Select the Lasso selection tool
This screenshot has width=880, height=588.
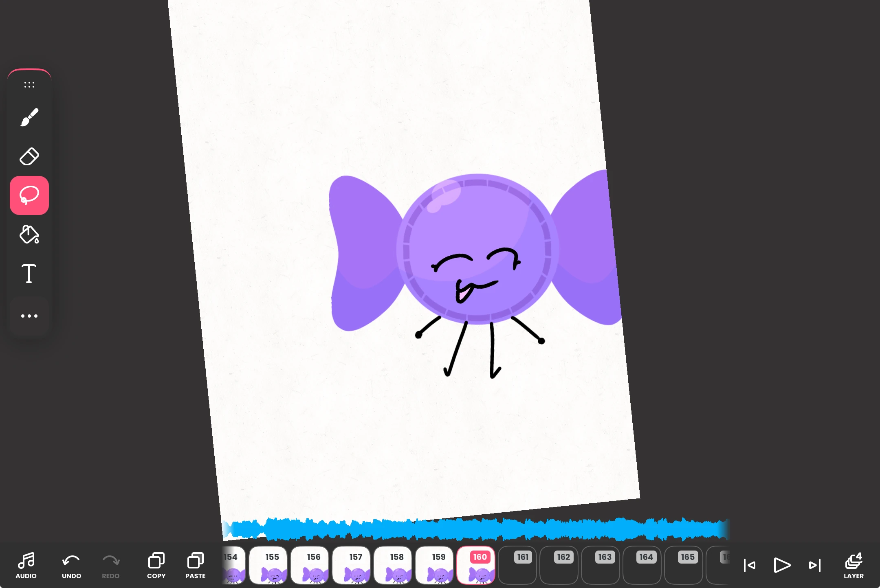pyautogui.click(x=29, y=195)
